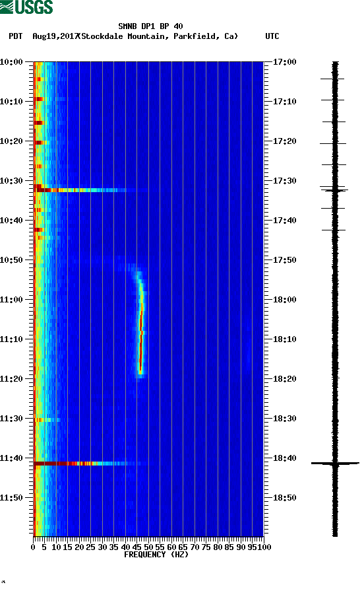The height and width of the screenshot is (589, 364).
Task: Click the large seismogram spike near 18:41
Action: pyautogui.click(x=335, y=464)
